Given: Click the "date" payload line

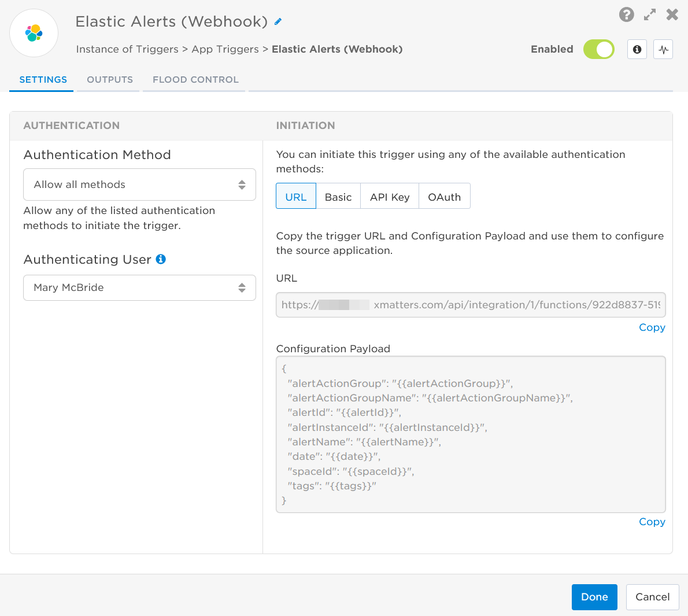Looking at the screenshot, I should pyautogui.click(x=334, y=456).
